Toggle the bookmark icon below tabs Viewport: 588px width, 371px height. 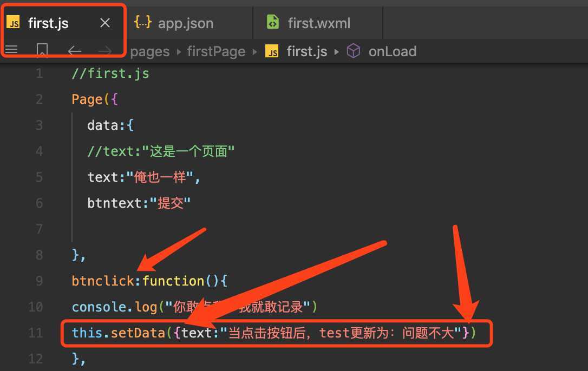click(42, 50)
